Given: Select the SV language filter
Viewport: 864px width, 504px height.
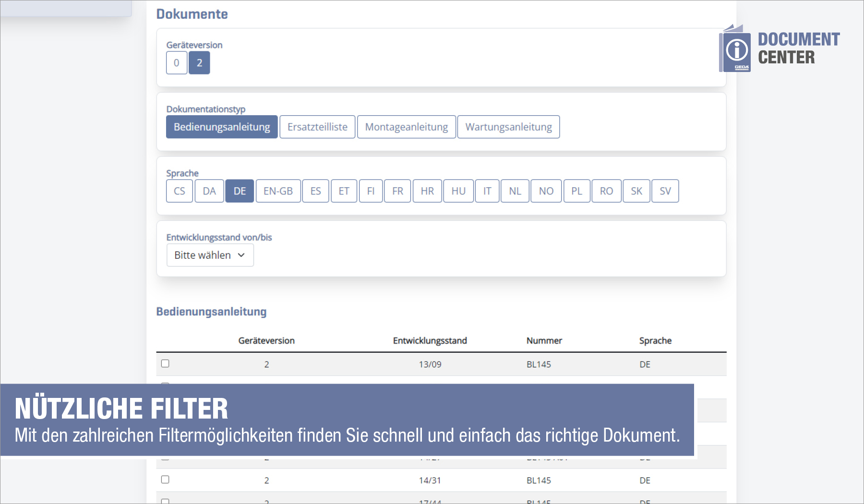Looking at the screenshot, I should [665, 191].
